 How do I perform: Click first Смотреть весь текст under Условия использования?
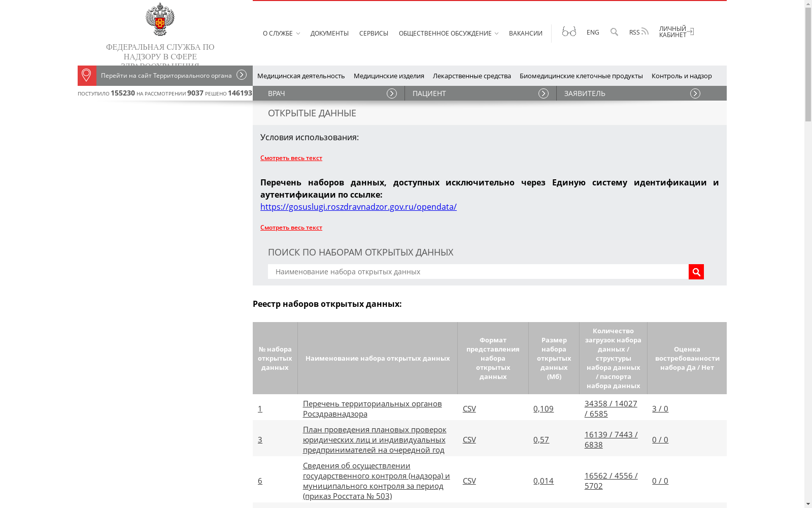pos(291,158)
